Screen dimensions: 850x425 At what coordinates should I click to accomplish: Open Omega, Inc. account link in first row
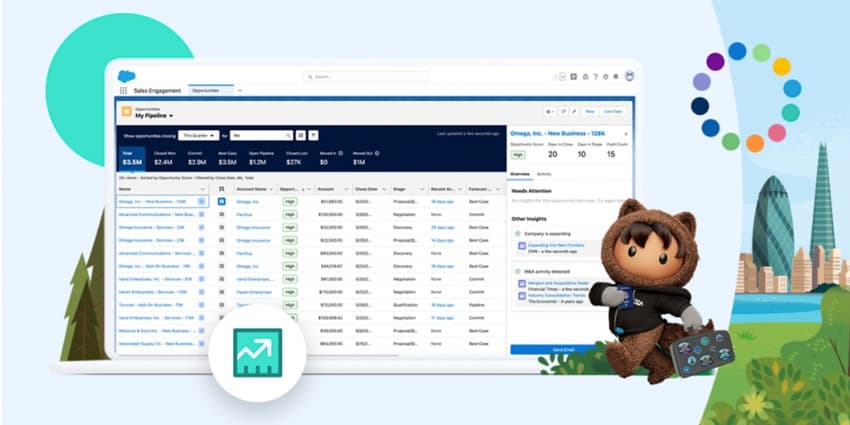248,201
